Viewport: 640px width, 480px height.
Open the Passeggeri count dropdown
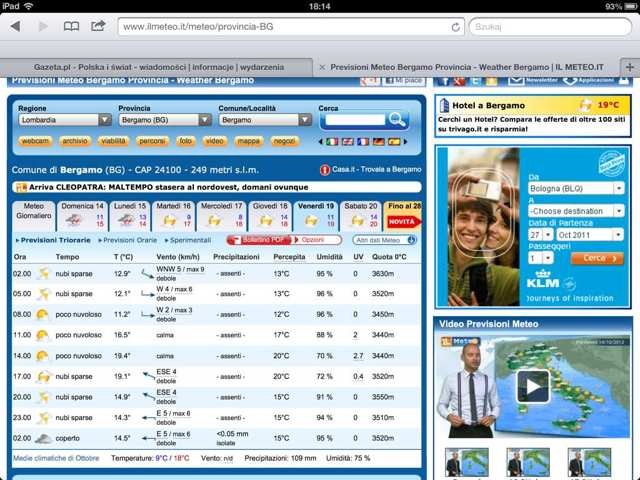pyautogui.click(x=541, y=258)
